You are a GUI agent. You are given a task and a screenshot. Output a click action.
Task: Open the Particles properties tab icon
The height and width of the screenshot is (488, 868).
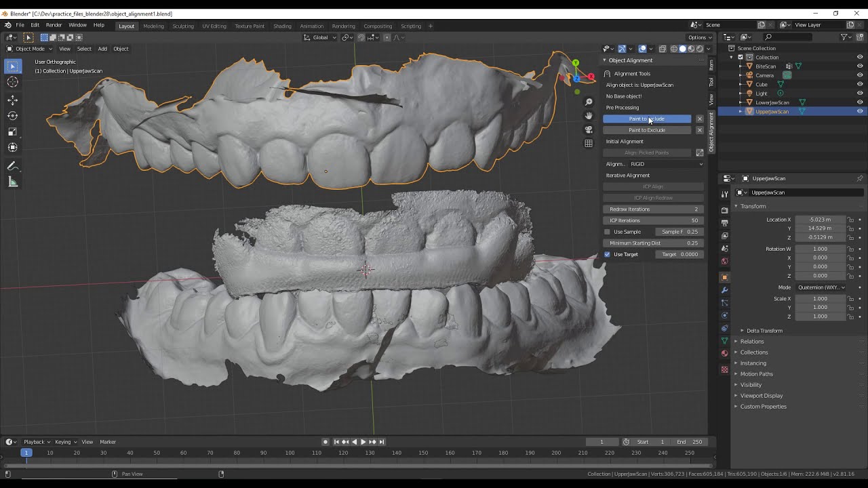[724, 303]
